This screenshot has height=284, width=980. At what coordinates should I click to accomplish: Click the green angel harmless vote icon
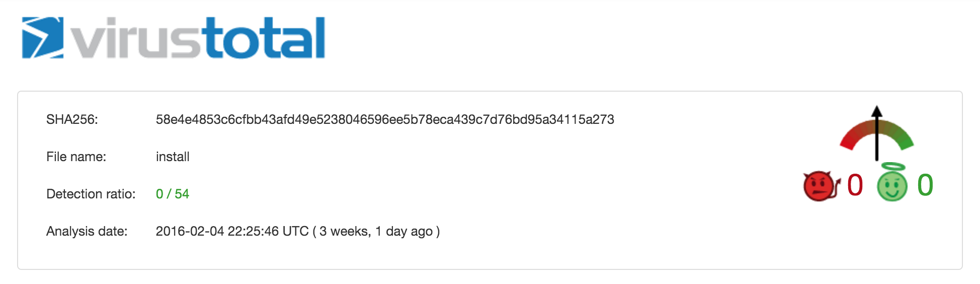click(x=892, y=184)
